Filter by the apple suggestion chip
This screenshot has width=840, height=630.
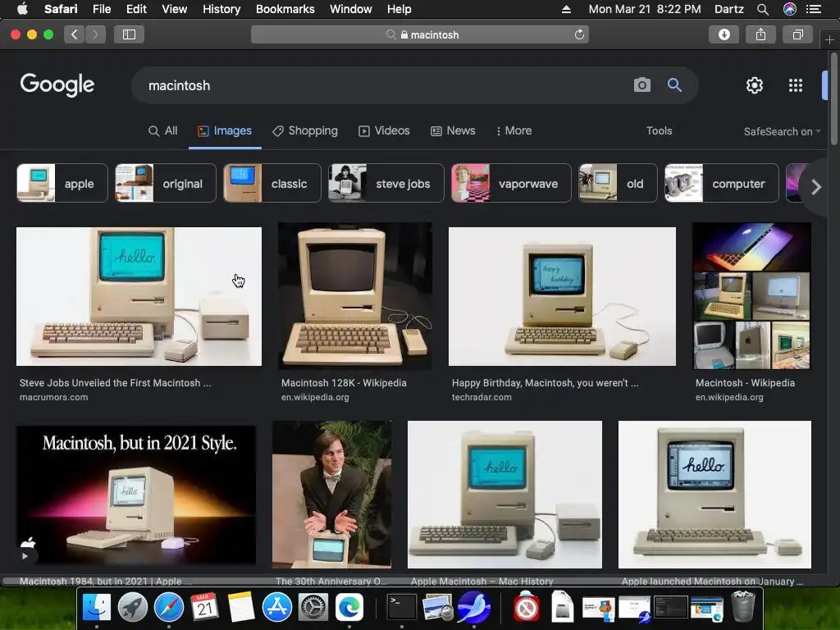[62, 183]
